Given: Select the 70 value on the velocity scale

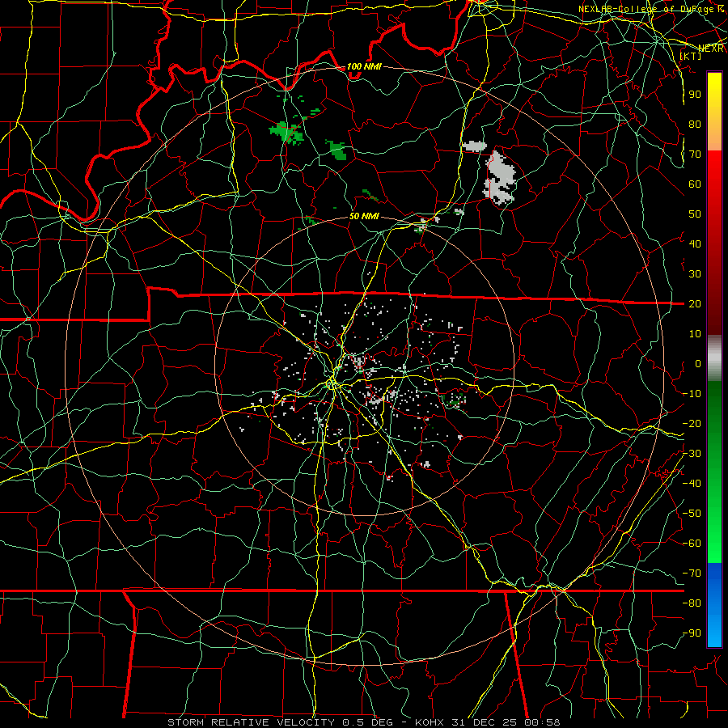Looking at the screenshot, I should 695,154.
